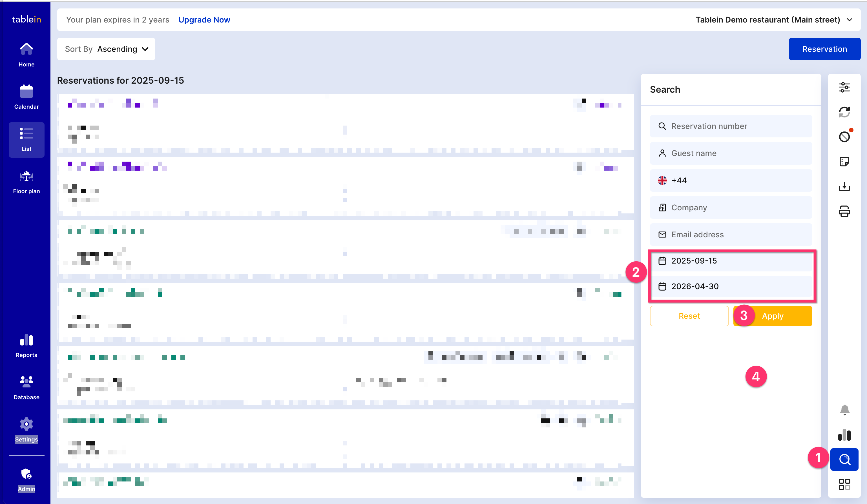Open the blocked hours icon
Viewport: 867px width, 504px height.
844,137
